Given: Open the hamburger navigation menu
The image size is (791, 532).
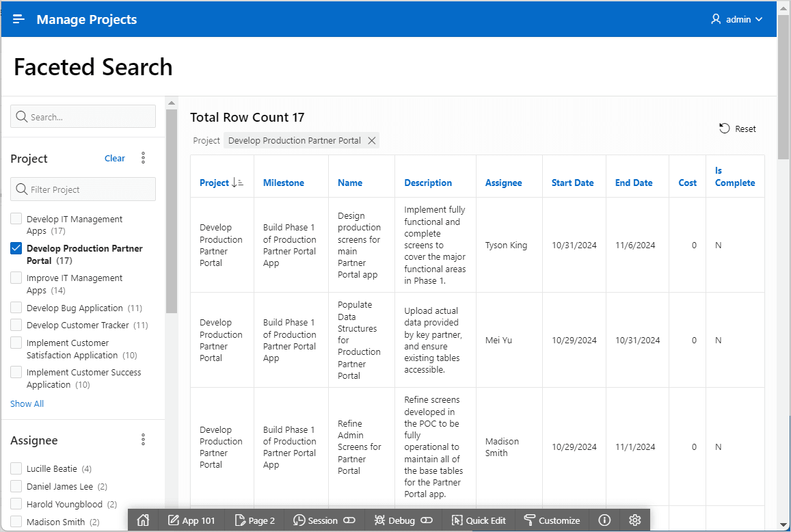Looking at the screenshot, I should 18,19.
